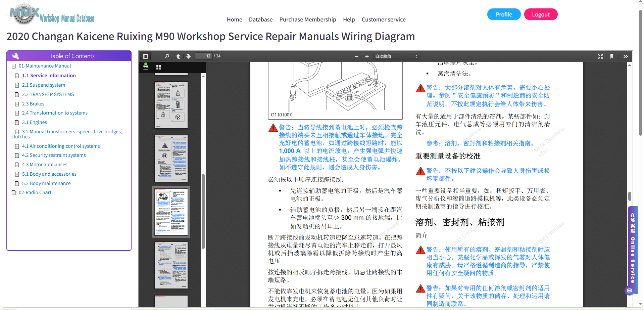Open the 5.2 Body maintenance chapter
This screenshot has width=644, height=310.
46,183
